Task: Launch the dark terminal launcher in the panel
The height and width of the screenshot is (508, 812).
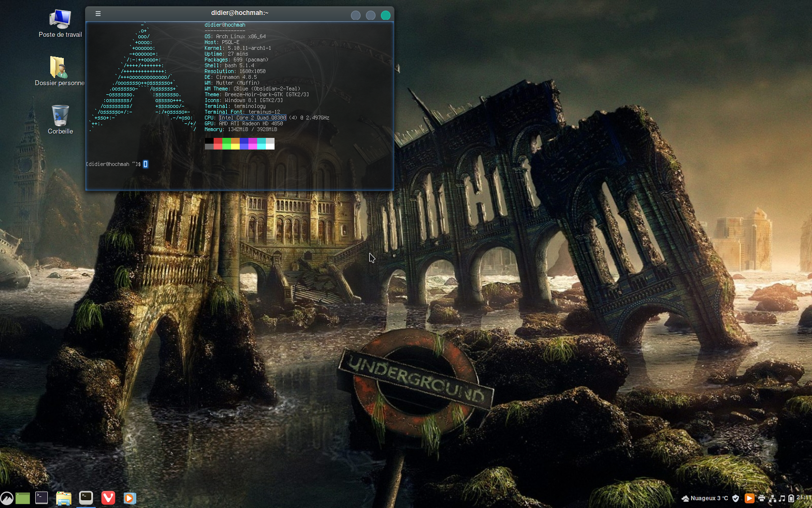Action: click(42, 498)
